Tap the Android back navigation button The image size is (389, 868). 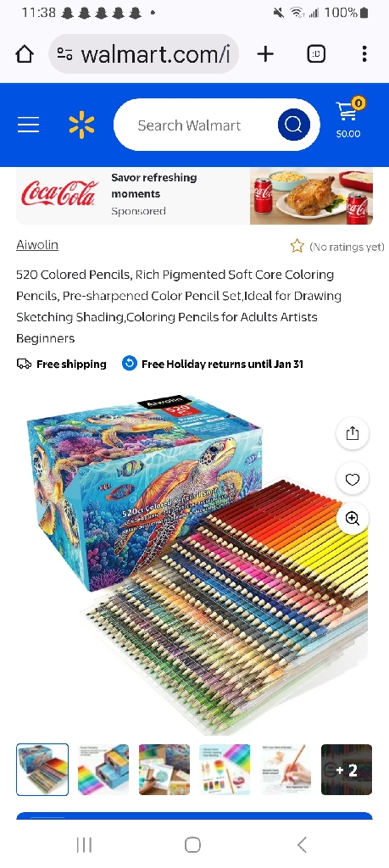point(302,845)
